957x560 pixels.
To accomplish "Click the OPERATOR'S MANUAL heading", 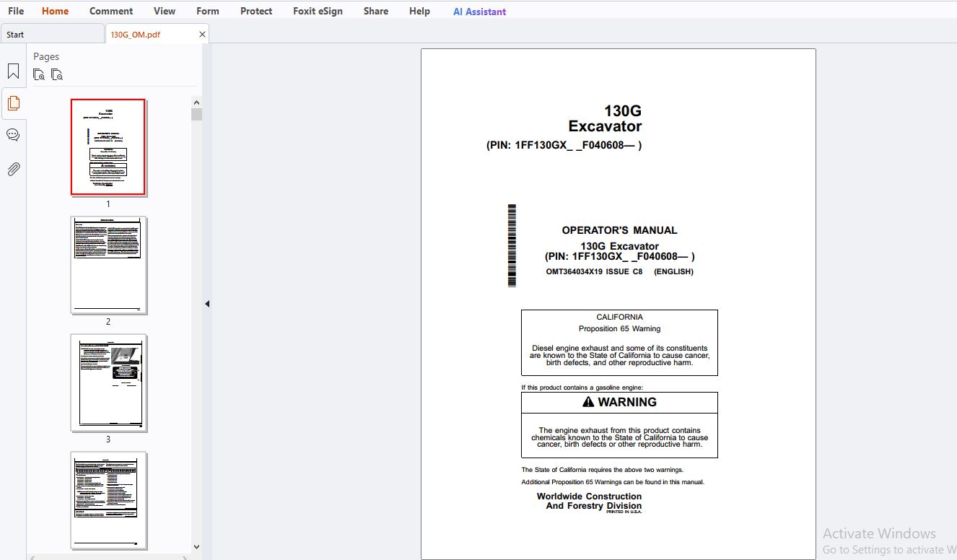I will [619, 230].
